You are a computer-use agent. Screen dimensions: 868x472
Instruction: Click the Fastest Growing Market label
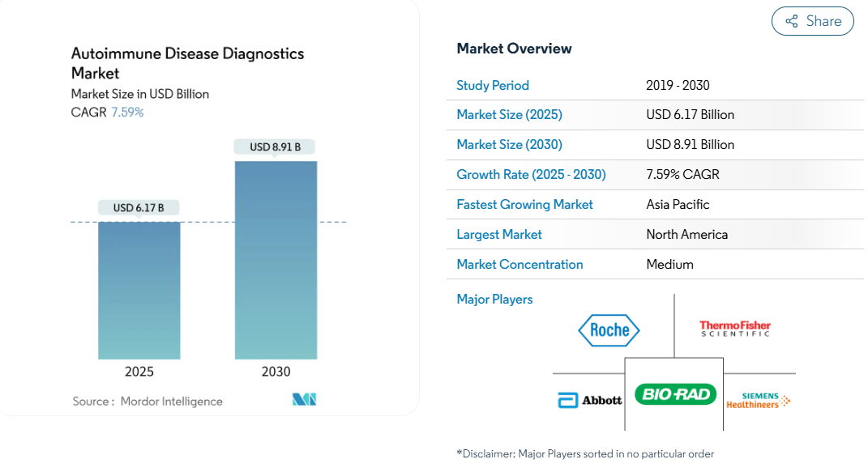pos(524,205)
